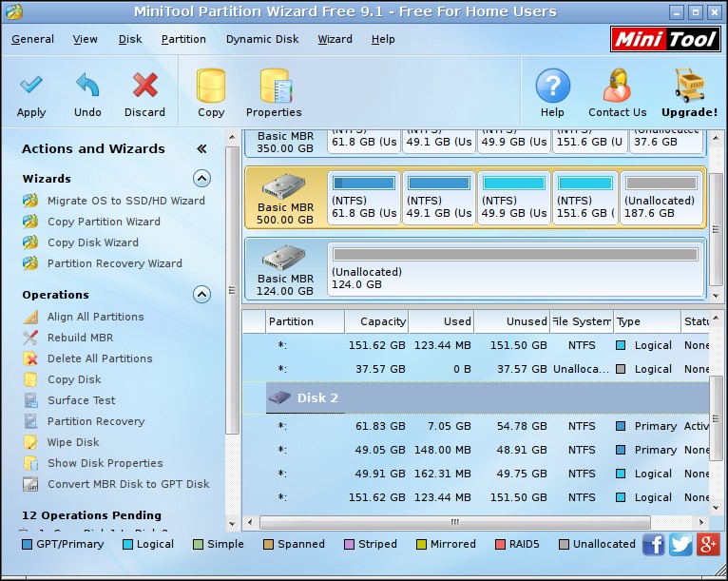This screenshot has width=728, height=581.
Task: Click the 12 Operations Pending heading
Action: coord(91,515)
